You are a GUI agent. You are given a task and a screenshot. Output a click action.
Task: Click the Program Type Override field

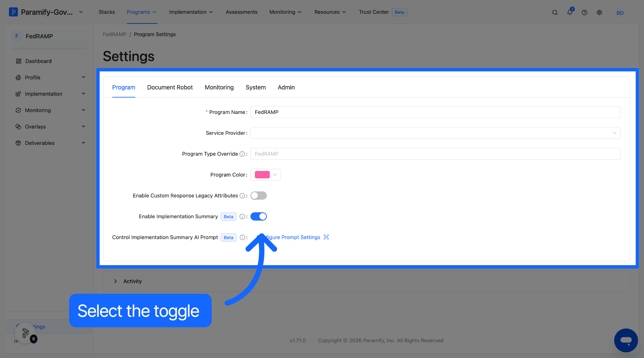[x=435, y=154]
